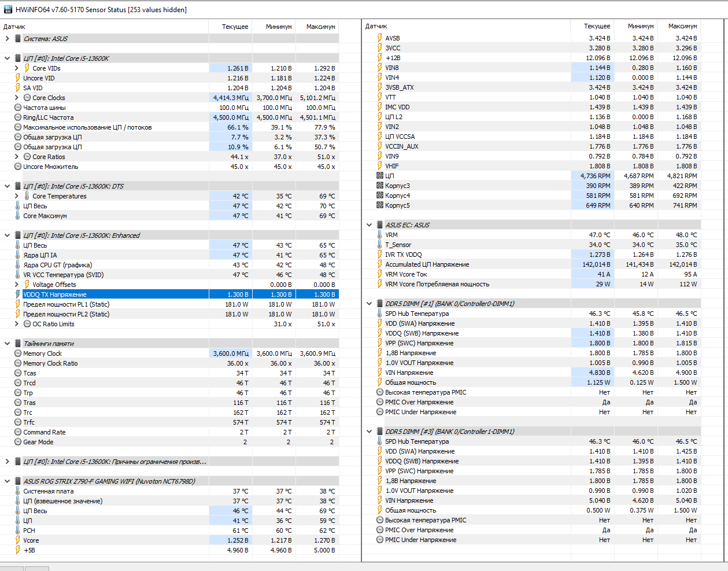The height and width of the screenshot is (571, 728).
Task: Click the clock icon beside Memory Clock
Action: pyautogui.click(x=18, y=353)
